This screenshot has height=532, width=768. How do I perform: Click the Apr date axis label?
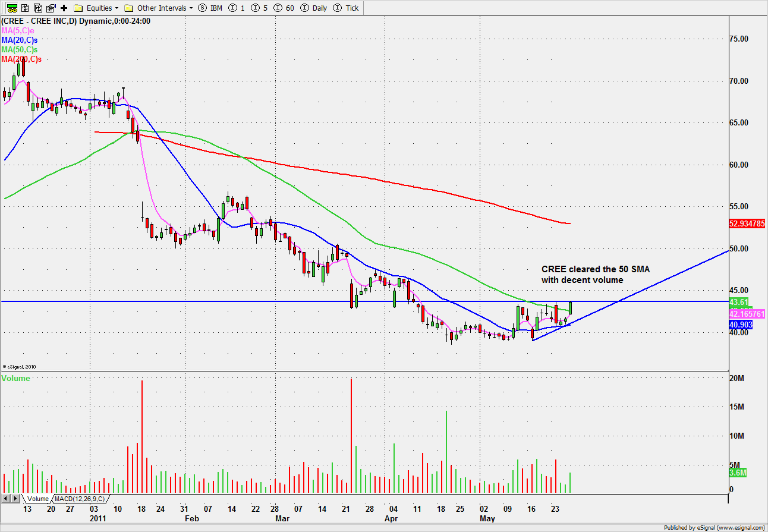(391, 518)
